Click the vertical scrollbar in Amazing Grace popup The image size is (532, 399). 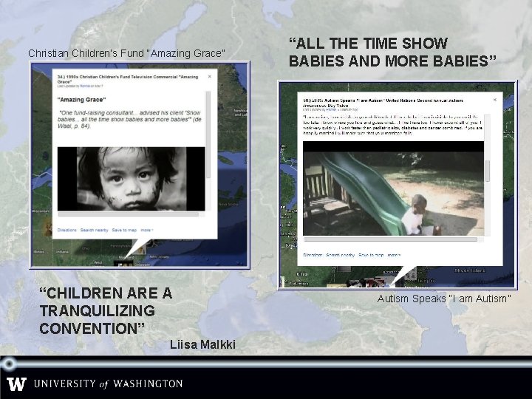click(208, 134)
